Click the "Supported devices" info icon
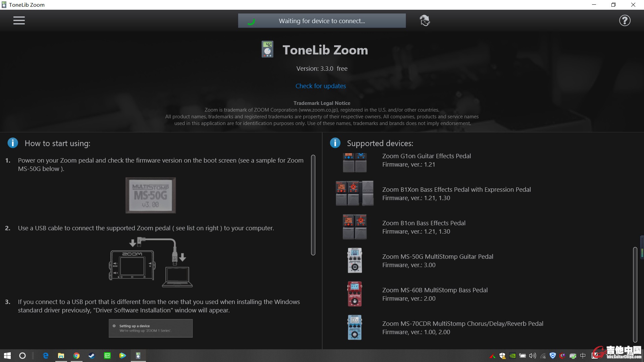This screenshot has height=362, width=644. [x=335, y=143]
